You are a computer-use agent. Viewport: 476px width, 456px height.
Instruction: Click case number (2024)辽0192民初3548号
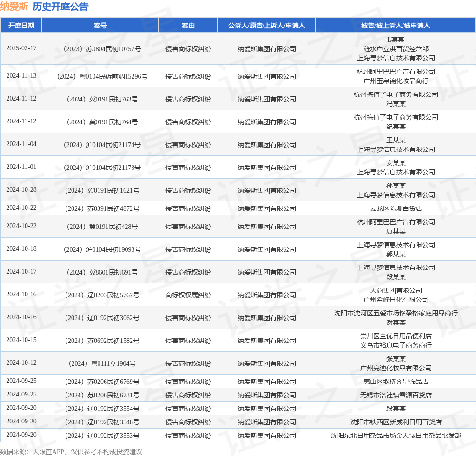click(102, 422)
